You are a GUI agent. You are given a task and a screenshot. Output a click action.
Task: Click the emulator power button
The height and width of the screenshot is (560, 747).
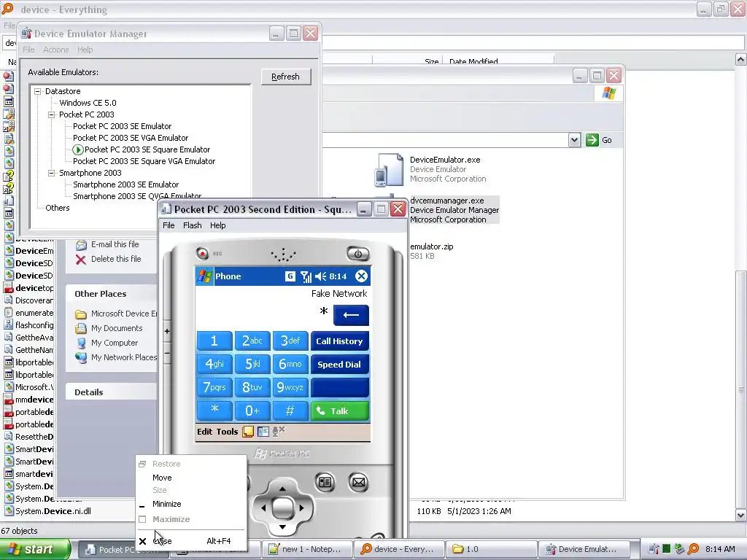point(357,254)
